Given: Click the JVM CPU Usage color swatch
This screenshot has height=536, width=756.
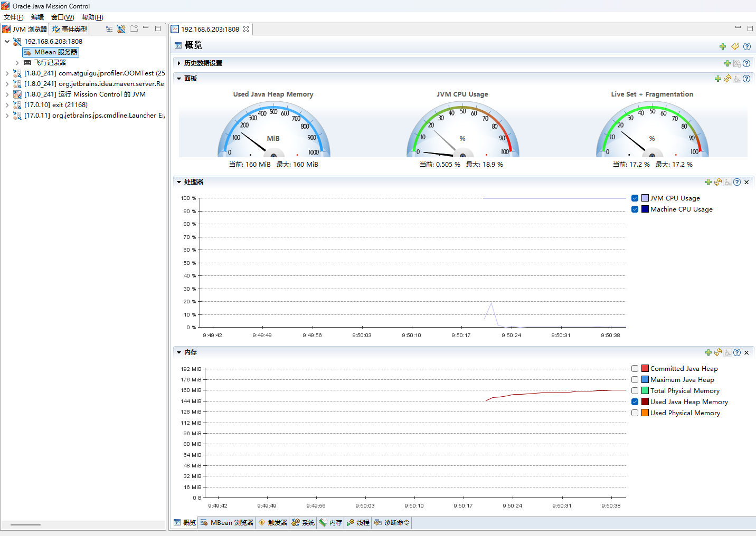Looking at the screenshot, I should point(645,198).
